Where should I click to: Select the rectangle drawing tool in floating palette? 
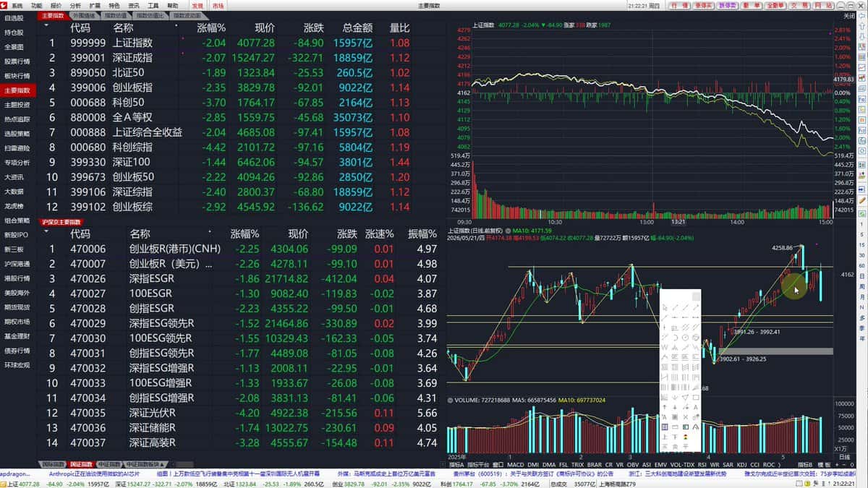[x=696, y=397]
